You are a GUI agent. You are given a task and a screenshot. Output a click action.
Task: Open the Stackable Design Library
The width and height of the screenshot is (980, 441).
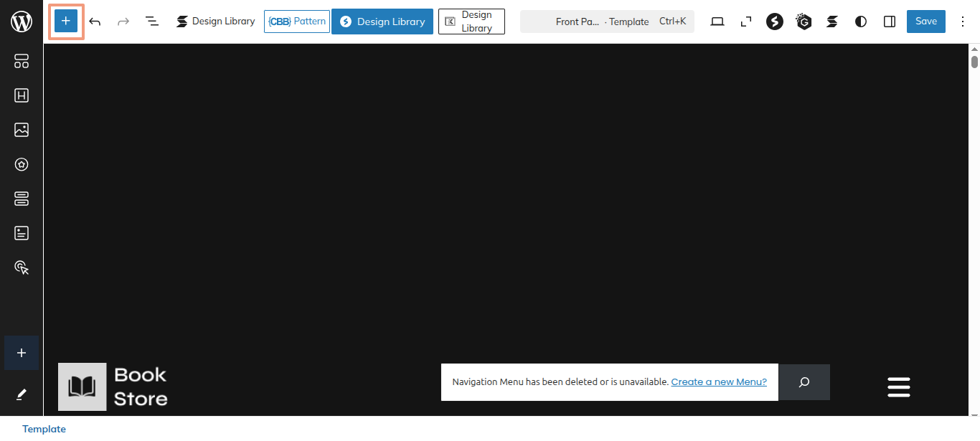pos(216,22)
